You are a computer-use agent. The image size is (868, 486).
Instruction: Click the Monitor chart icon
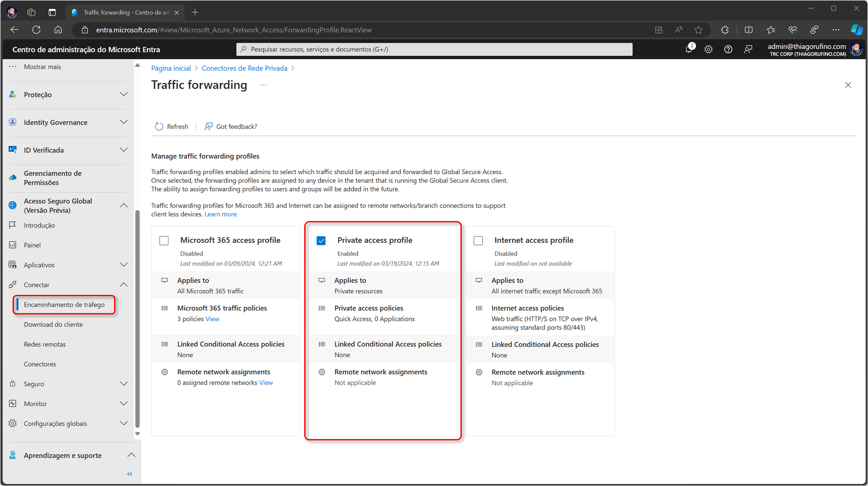tap(13, 403)
